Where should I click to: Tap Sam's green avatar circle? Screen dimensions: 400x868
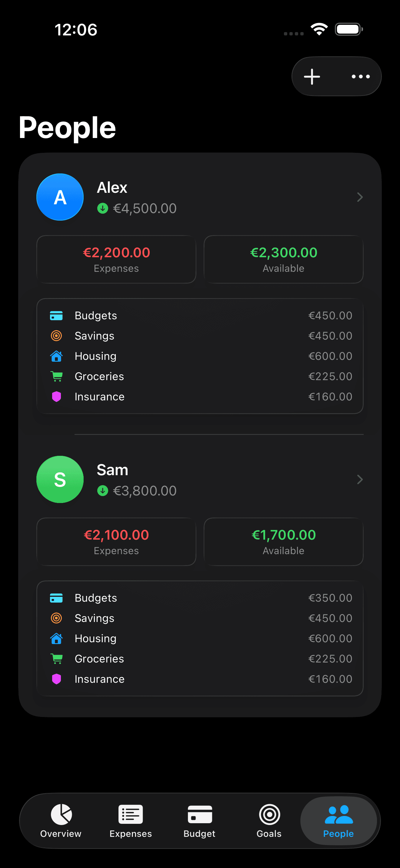coord(60,479)
